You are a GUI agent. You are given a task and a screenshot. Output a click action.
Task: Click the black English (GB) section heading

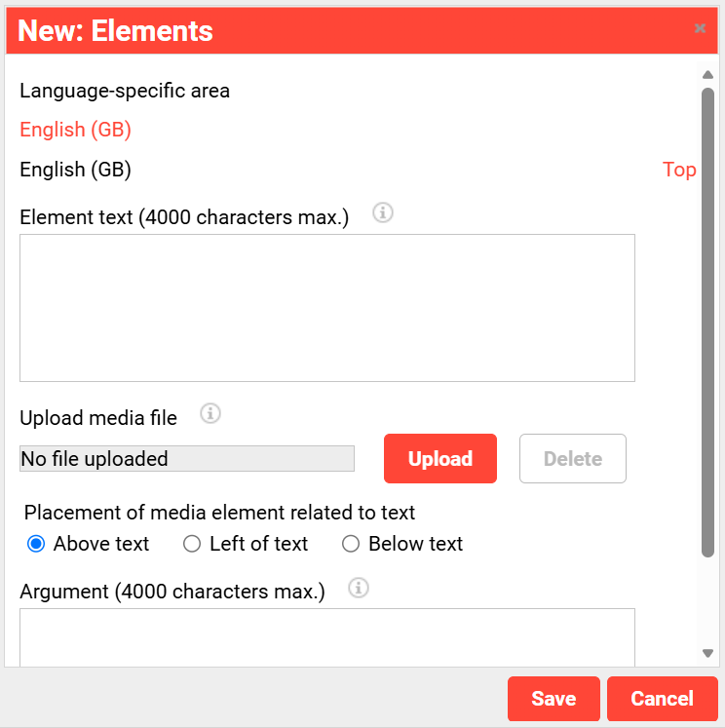click(75, 170)
